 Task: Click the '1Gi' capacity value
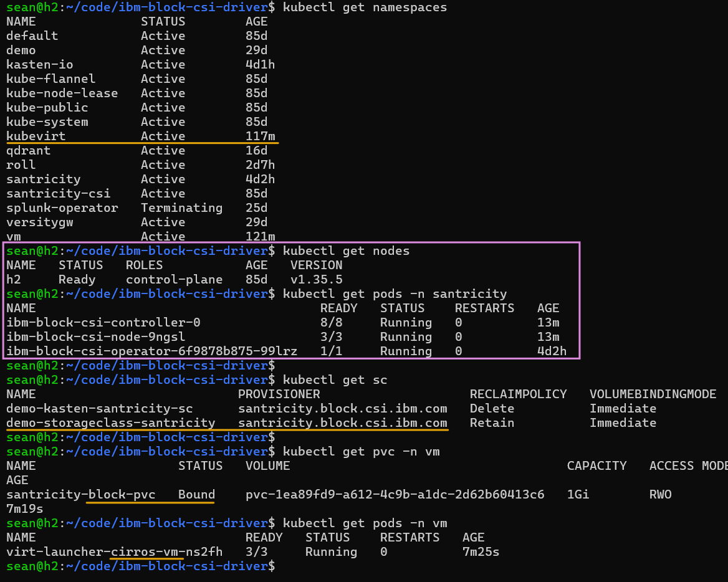point(578,495)
